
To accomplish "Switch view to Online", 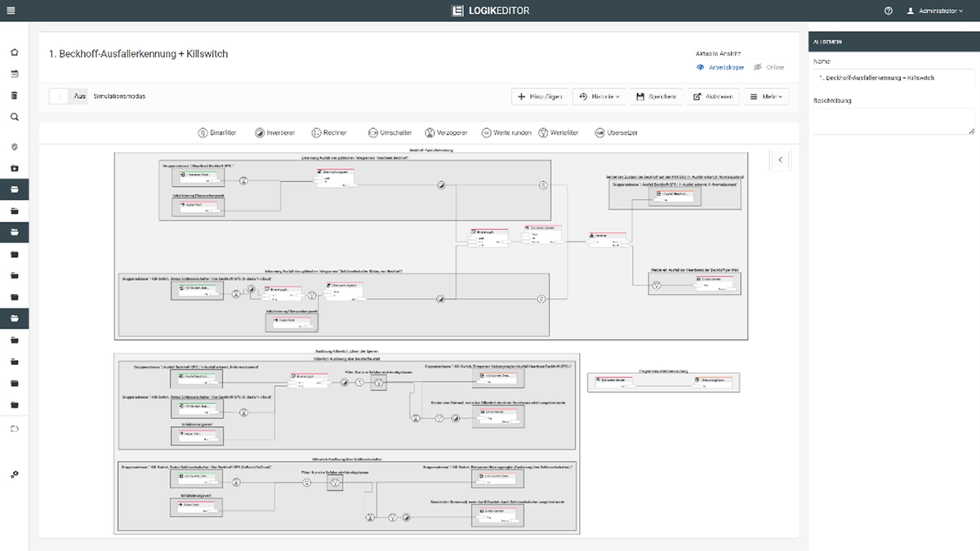I will tap(768, 67).
